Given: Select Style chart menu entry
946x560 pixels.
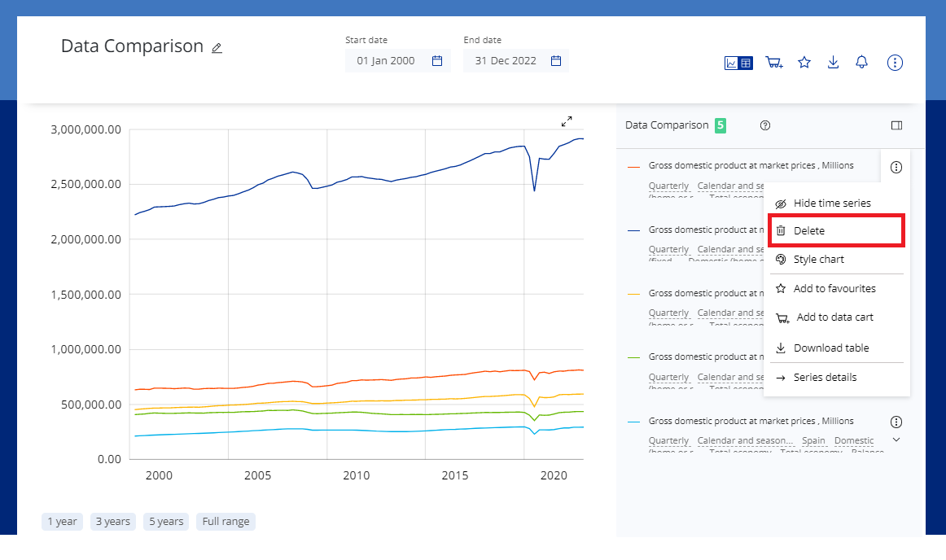Looking at the screenshot, I should click(818, 260).
